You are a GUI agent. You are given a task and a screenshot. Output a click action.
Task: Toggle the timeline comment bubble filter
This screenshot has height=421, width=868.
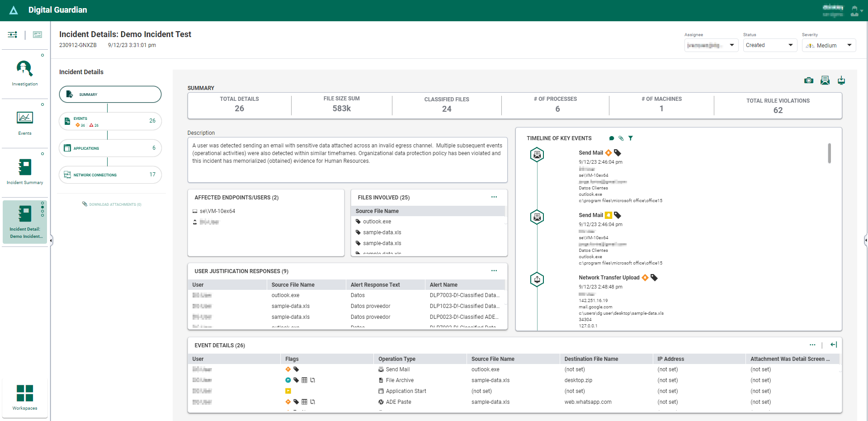click(611, 138)
